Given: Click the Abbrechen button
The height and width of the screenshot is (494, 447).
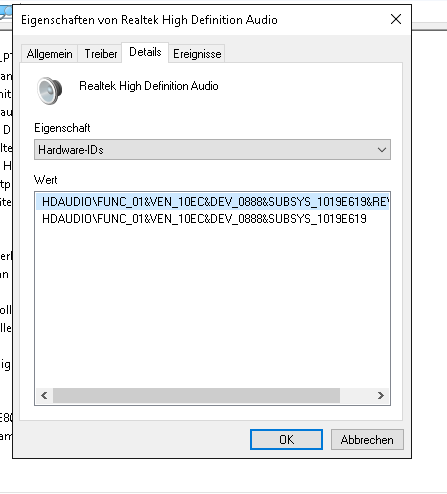Looking at the screenshot, I should point(367,440).
